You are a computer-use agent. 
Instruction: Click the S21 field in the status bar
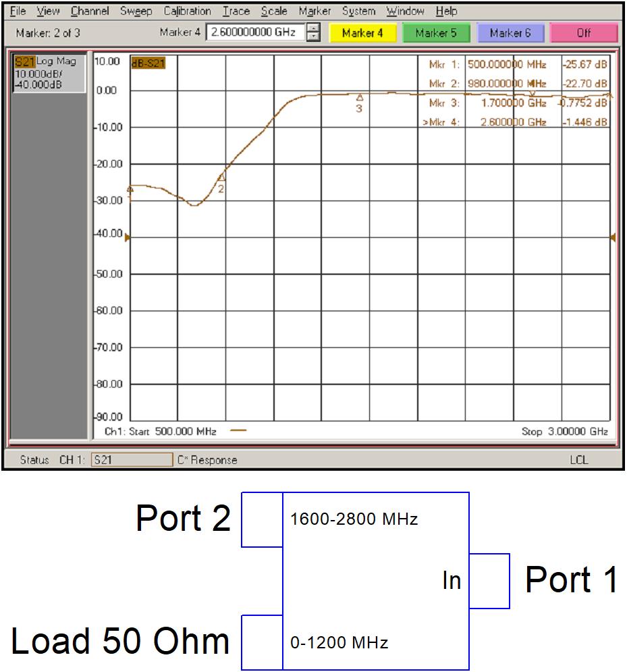pyautogui.click(x=131, y=460)
